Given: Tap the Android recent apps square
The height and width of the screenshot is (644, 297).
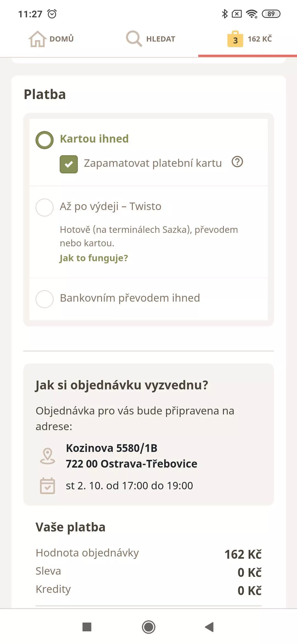Looking at the screenshot, I should [x=87, y=627].
